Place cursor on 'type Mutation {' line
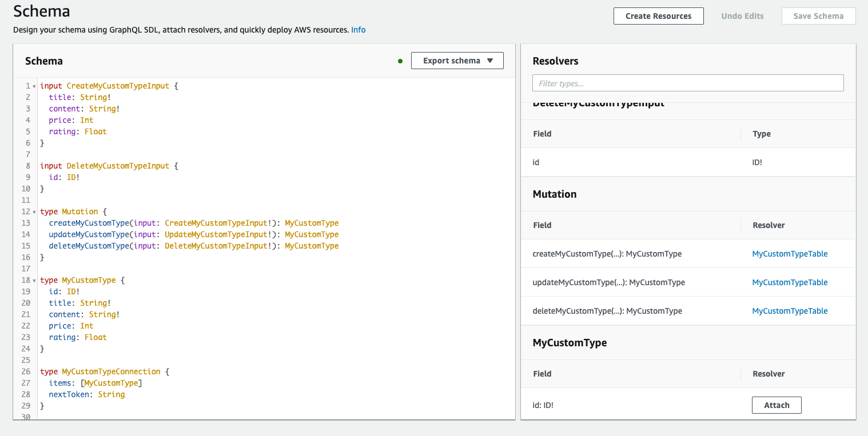Image resolution: width=868 pixels, height=436 pixels. 73,211
